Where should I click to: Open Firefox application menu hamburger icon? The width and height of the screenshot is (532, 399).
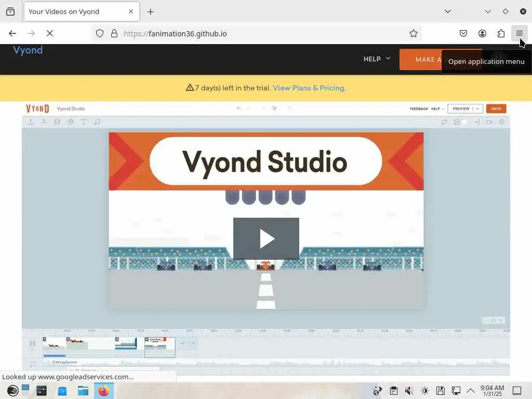point(519,33)
